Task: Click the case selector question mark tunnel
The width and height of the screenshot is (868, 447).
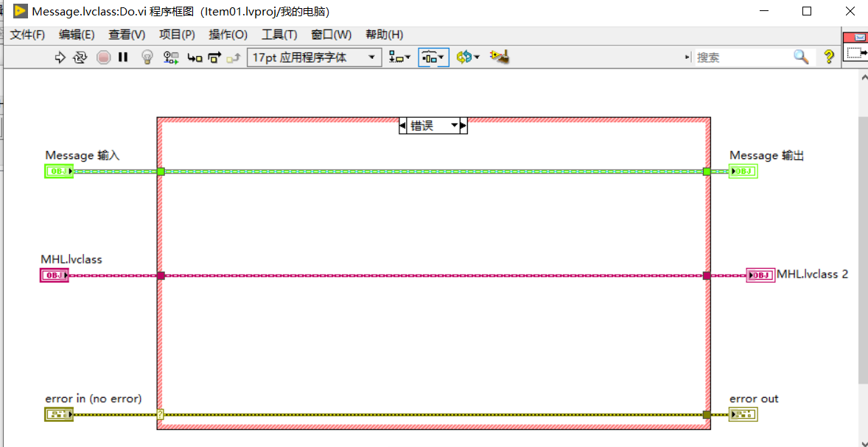Action: [161, 415]
